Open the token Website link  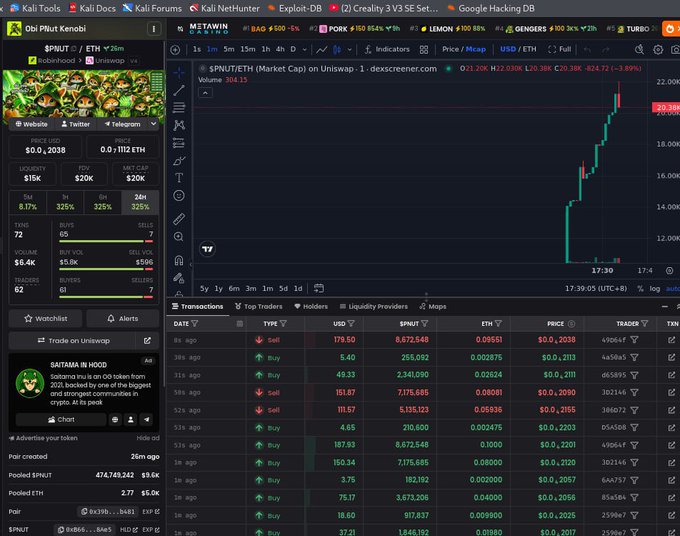click(31, 124)
